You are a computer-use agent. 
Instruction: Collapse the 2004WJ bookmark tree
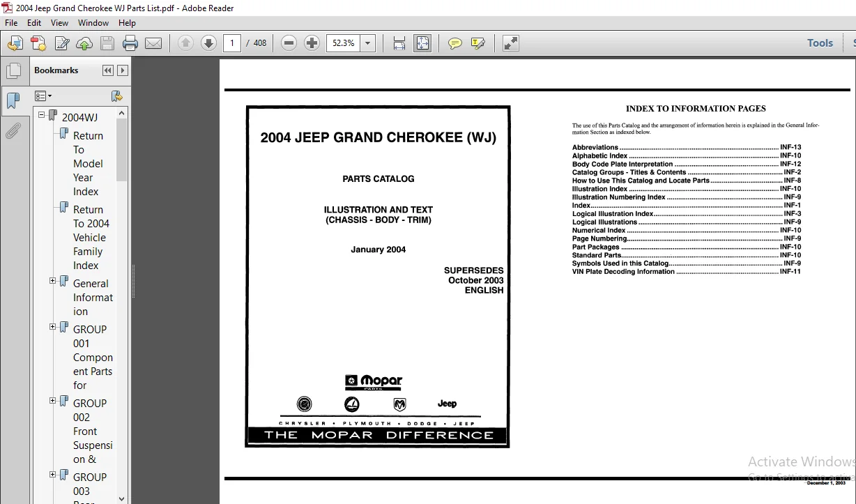point(41,115)
